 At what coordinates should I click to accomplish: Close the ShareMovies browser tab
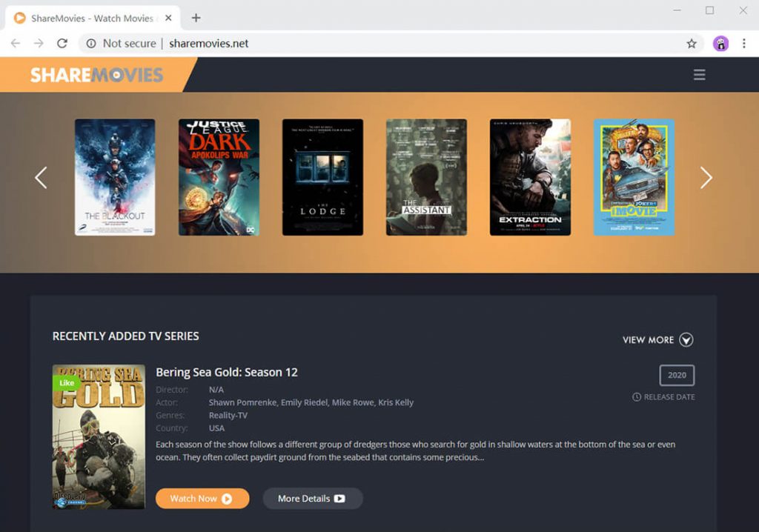coord(168,18)
